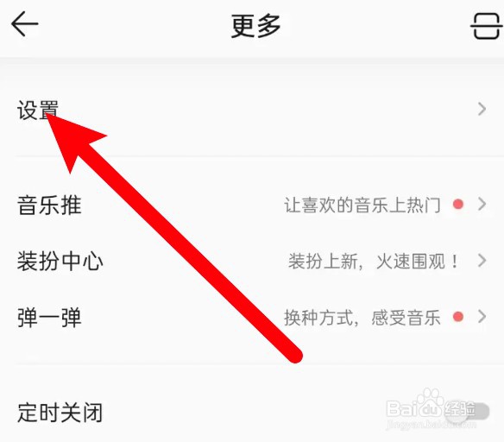504x442 pixels.
Task: Expand the 设置 row chevron
Action: click(482, 110)
